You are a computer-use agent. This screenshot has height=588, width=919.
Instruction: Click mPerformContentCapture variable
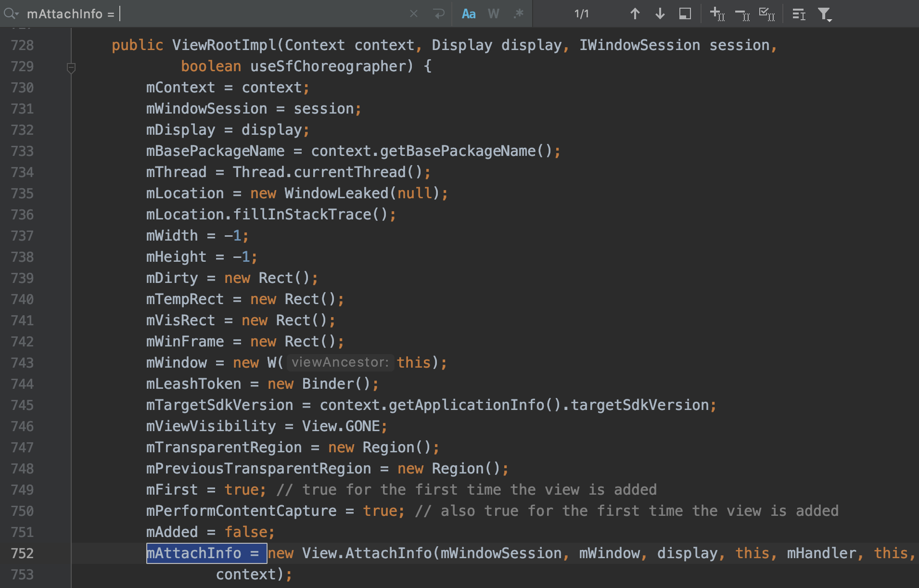click(x=241, y=511)
